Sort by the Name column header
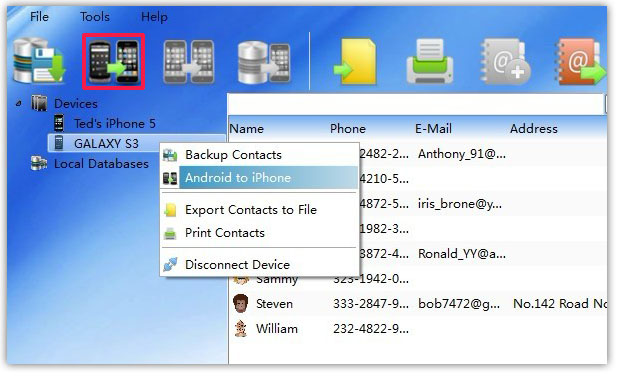This screenshot has width=617, height=377. tap(247, 129)
